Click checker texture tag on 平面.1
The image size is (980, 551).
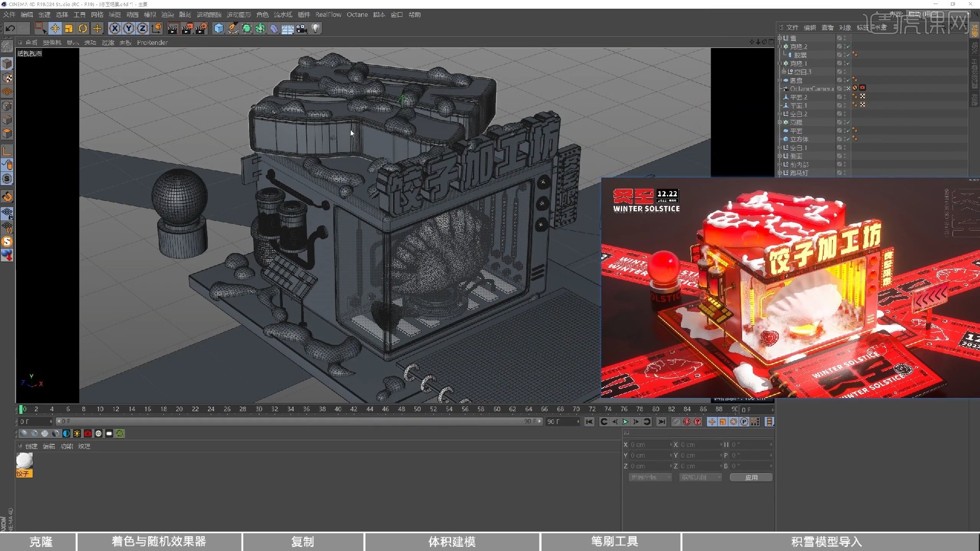pos(863,105)
